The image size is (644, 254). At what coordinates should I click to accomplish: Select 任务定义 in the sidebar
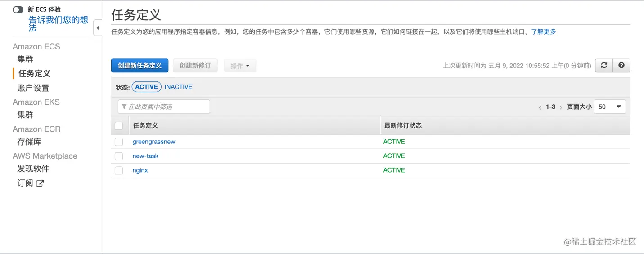click(34, 73)
